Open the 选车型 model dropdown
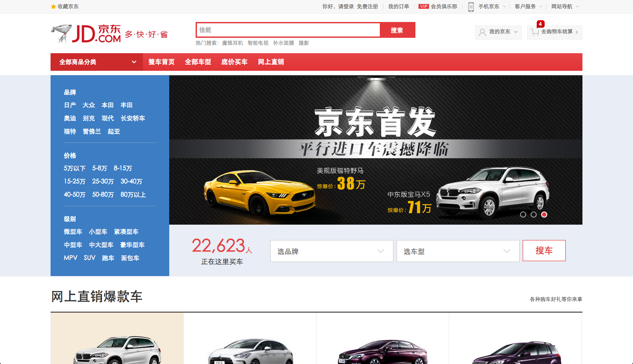 tap(458, 251)
